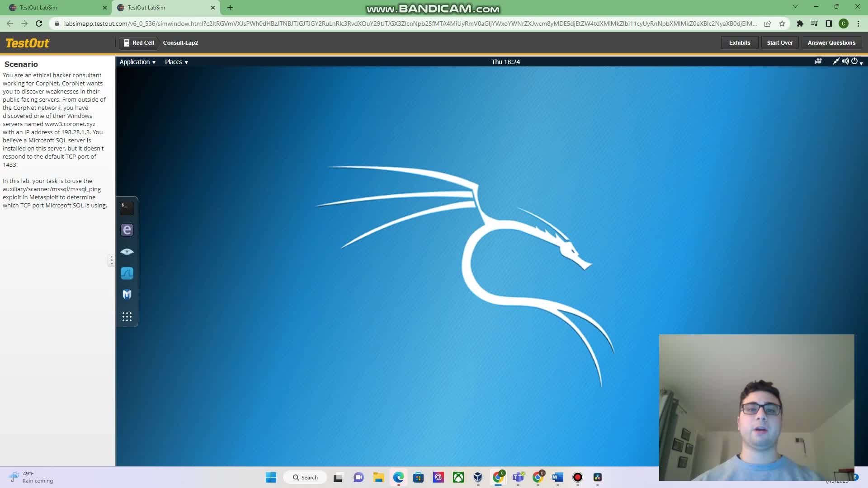Click the Start Over button
Image resolution: width=868 pixels, height=488 pixels.
coord(779,42)
